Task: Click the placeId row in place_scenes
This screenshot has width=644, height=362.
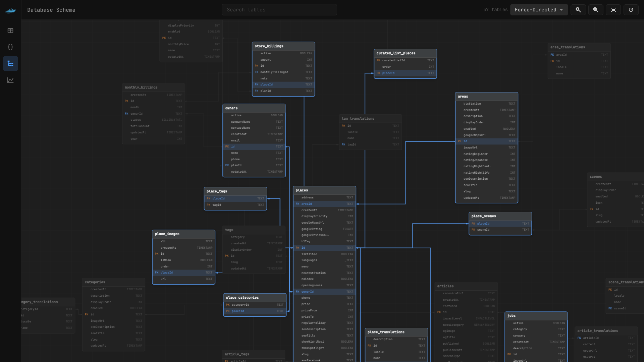Action: (x=500, y=224)
